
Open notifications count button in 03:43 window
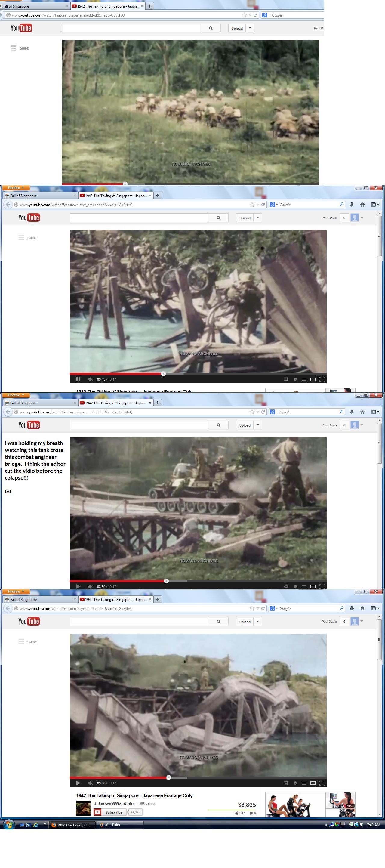click(344, 218)
